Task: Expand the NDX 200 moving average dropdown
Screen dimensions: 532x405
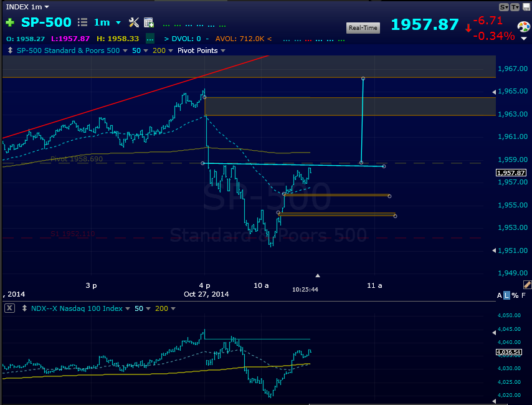Action: click(x=173, y=308)
